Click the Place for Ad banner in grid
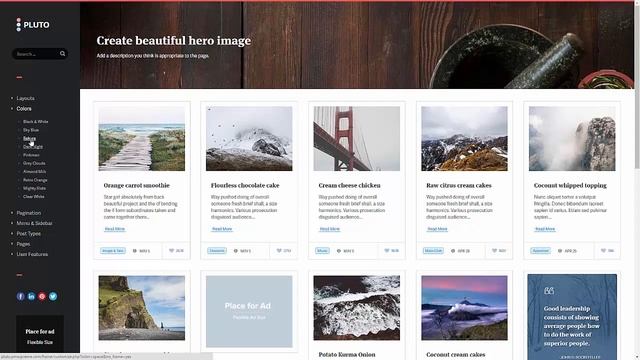Image resolution: width=640 pixels, height=360 pixels. 249,311
